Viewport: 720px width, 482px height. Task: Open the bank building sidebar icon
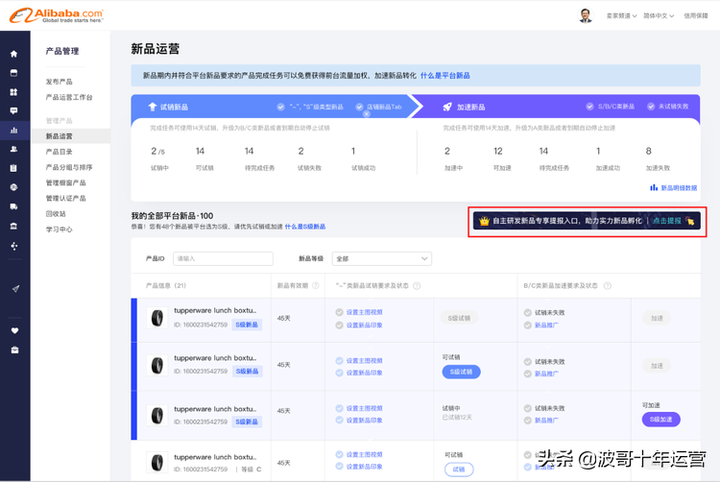pos(14,226)
